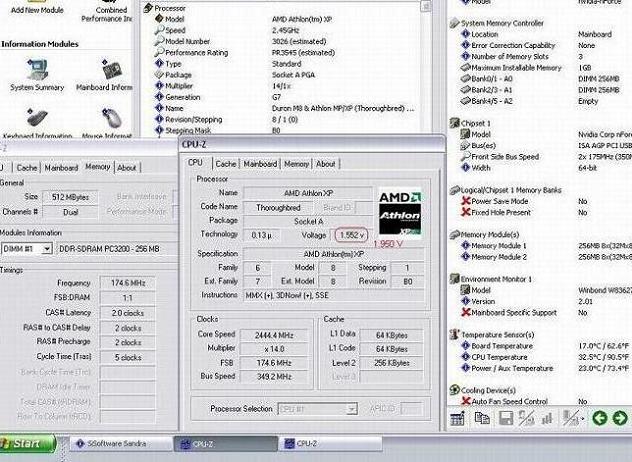Click the Cooling Device(s) fan icon

[x=454, y=390]
